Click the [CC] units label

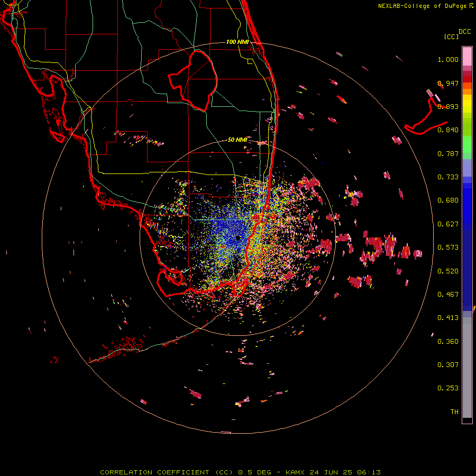pyautogui.click(x=451, y=36)
